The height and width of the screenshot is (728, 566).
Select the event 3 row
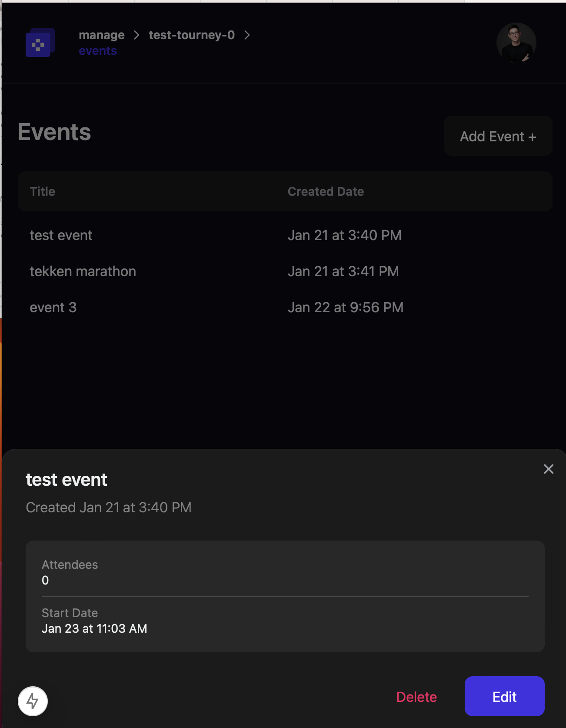(x=53, y=307)
